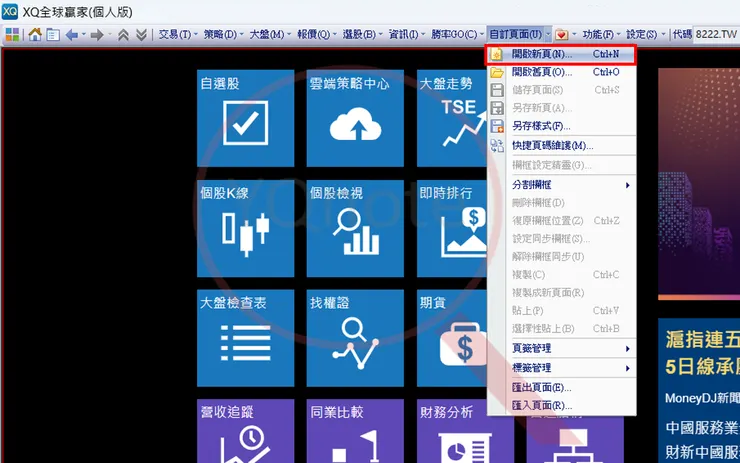Screen dimensions: 740x463
Task: Click the 快捷頁碼維護 icon in menu
Action: tap(497, 145)
